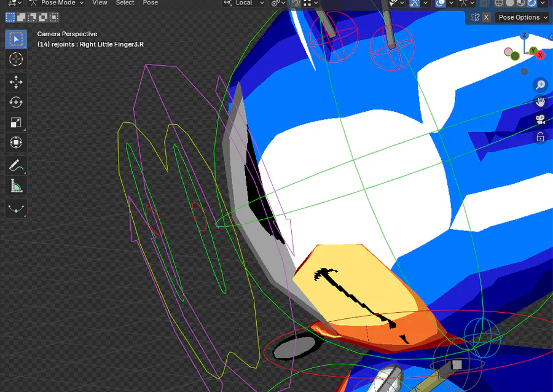Viewport: 553px width, 392px height.
Task: Open the pivot point dropdown
Action: pos(278,3)
